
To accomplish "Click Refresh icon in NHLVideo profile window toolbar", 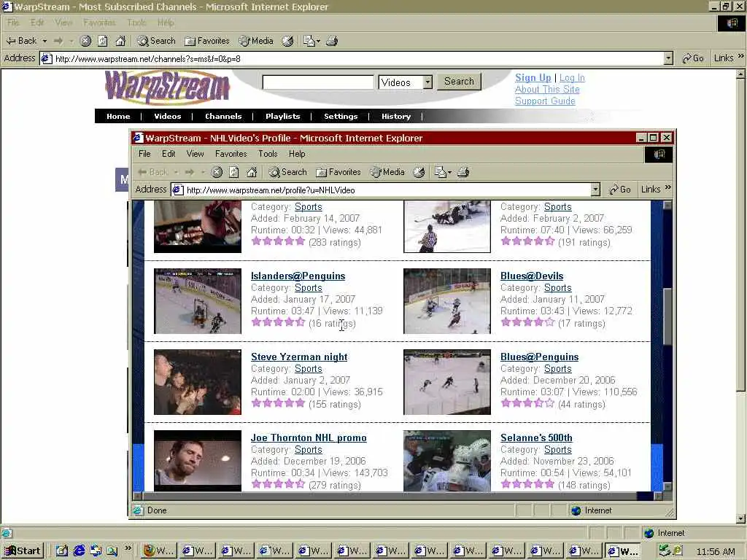I will [x=234, y=172].
